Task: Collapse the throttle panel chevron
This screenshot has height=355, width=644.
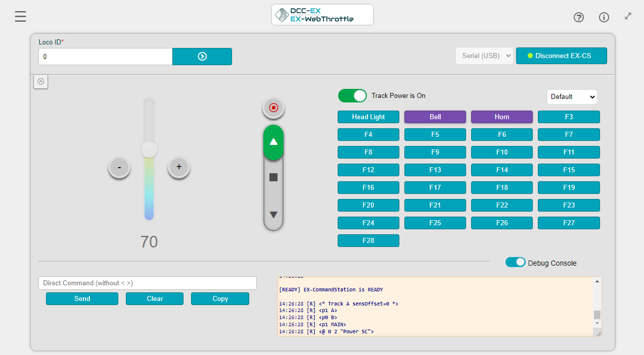Action: click(41, 81)
